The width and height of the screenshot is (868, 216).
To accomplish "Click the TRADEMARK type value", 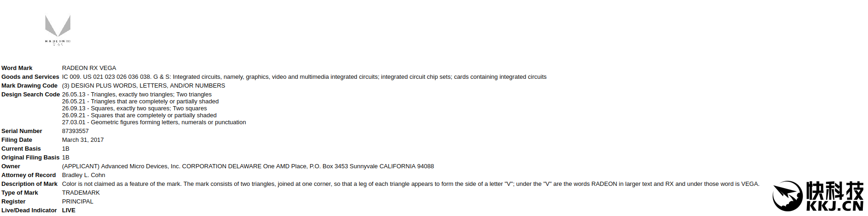I will point(81,193).
